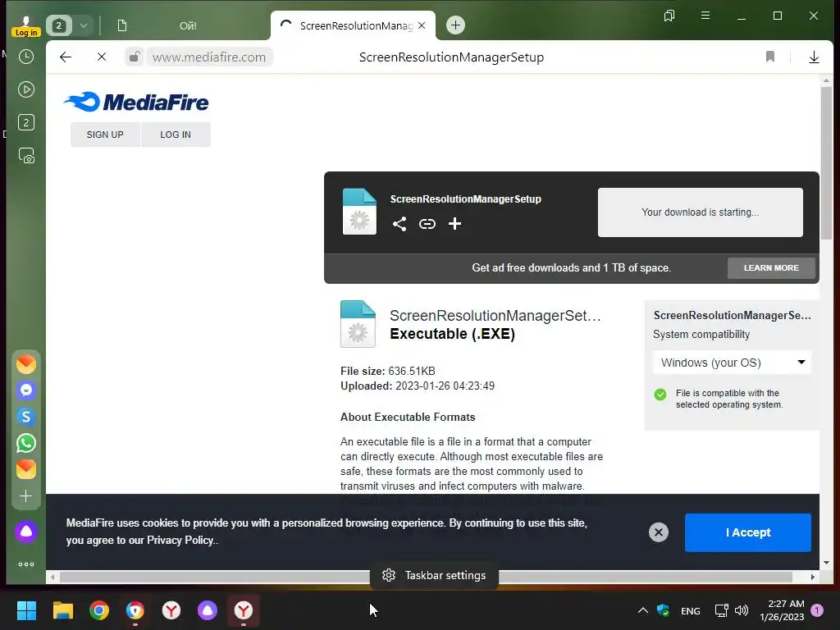Image resolution: width=840 pixels, height=630 pixels.
Task: Click the About Executable Formats heading
Action: pyautogui.click(x=408, y=417)
